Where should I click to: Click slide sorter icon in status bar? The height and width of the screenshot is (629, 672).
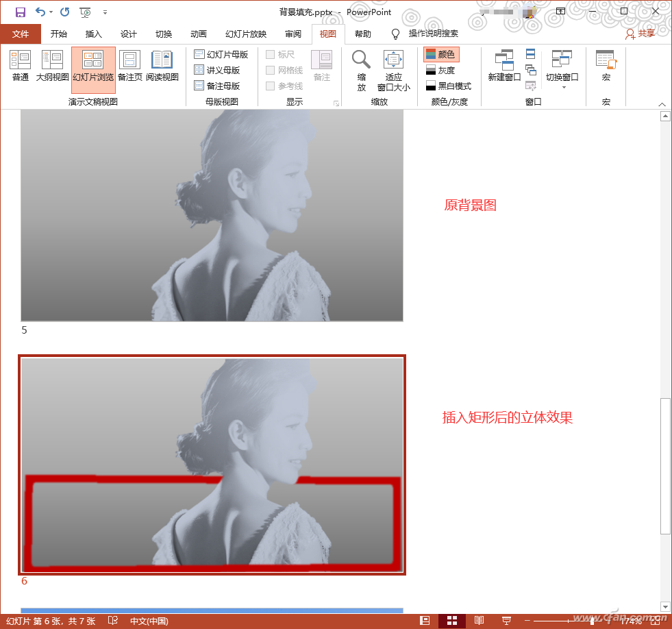[451, 620]
